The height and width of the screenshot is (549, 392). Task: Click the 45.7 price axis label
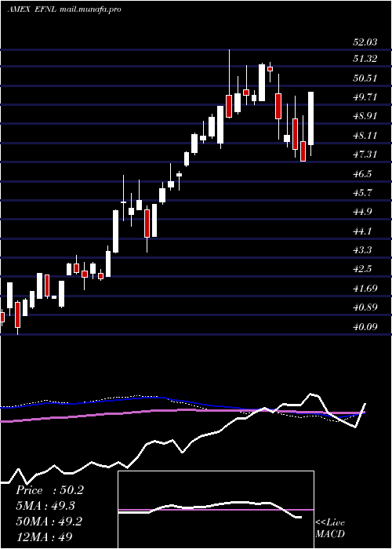(x=362, y=193)
